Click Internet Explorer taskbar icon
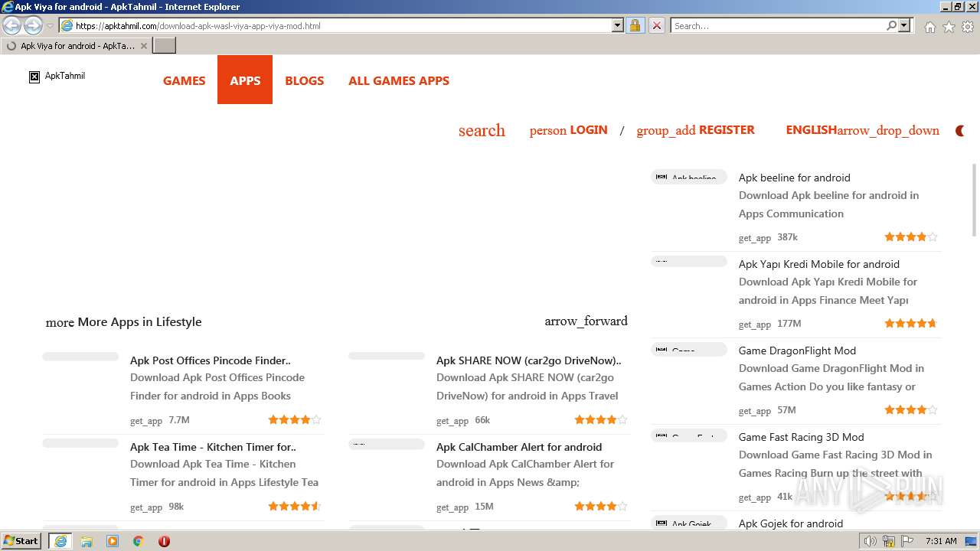This screenshot has width=980, height=551. click(60, 540)
